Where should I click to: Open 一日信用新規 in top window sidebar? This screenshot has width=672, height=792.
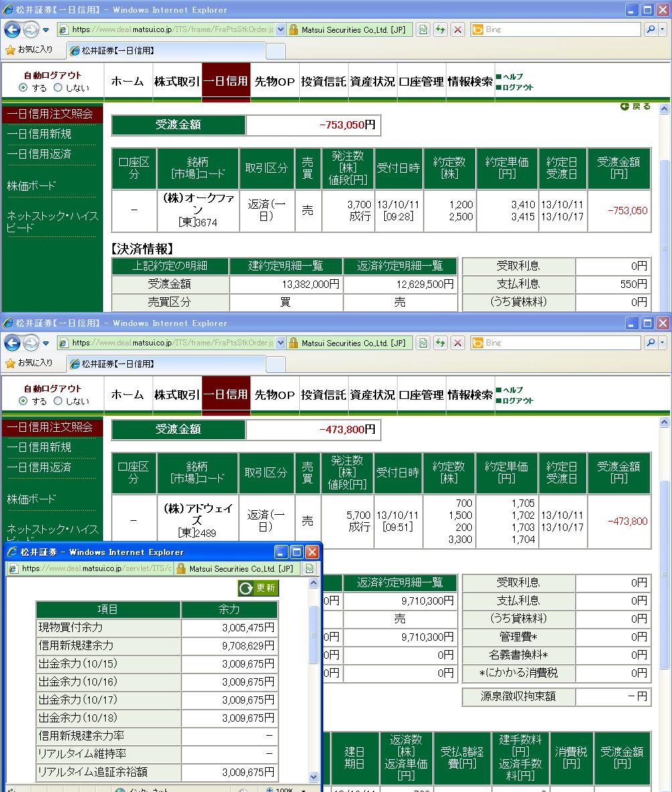coord(39,134)
